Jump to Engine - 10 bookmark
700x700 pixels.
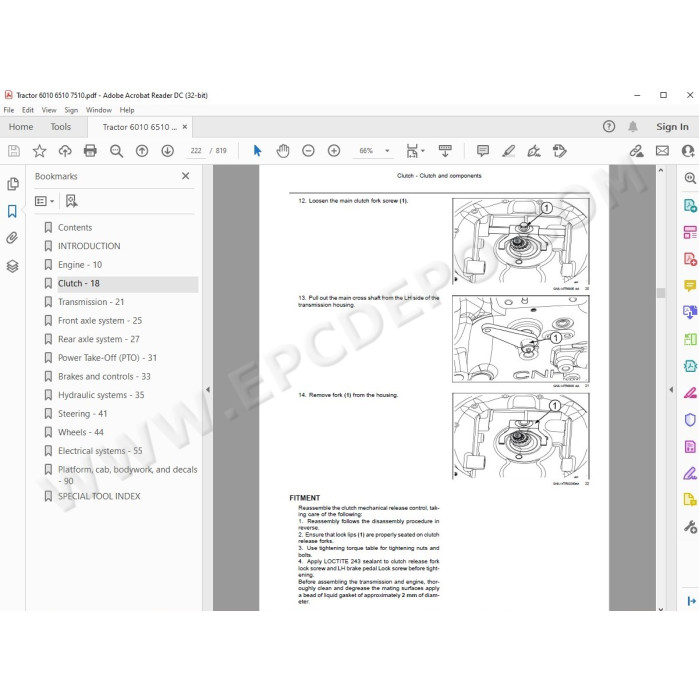click(80, 265)
